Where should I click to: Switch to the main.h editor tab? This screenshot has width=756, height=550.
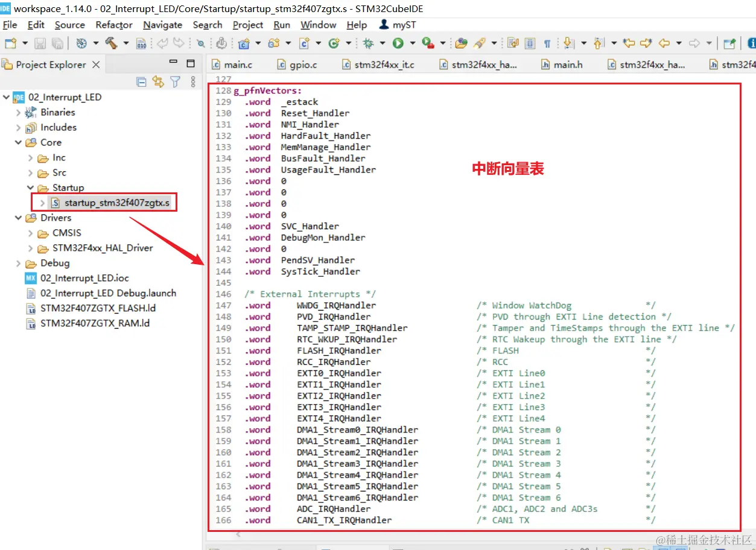(562, 65)
